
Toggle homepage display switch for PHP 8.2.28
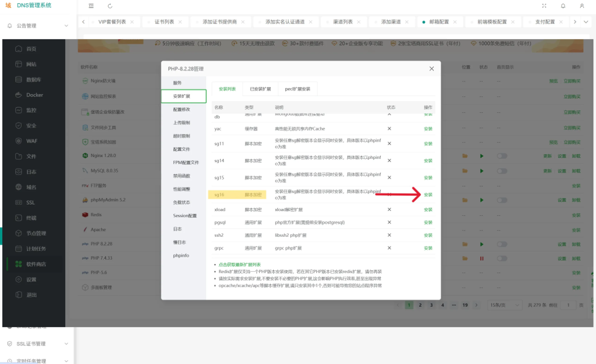[502, 244]
